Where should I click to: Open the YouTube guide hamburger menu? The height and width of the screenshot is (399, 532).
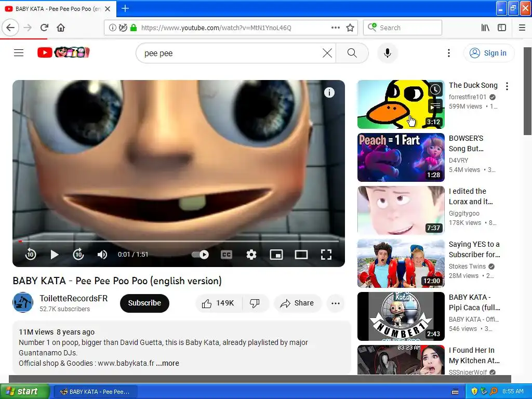(19, 53)
